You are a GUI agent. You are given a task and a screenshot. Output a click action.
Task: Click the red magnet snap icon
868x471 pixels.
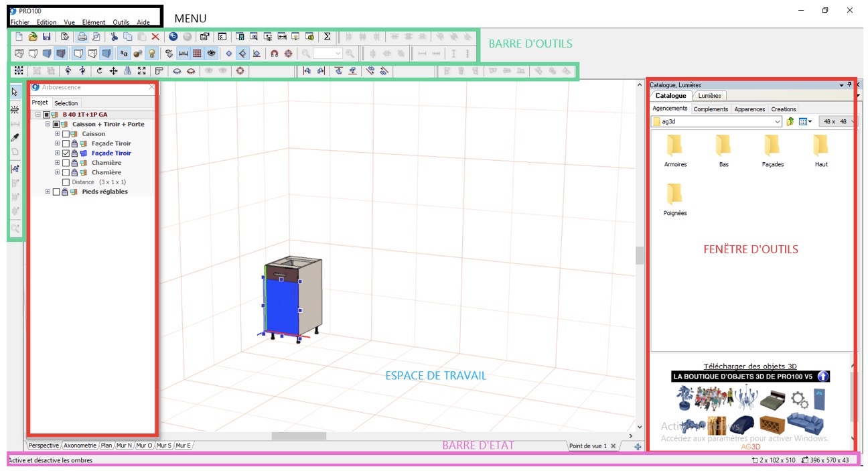[x=274, y=53]
